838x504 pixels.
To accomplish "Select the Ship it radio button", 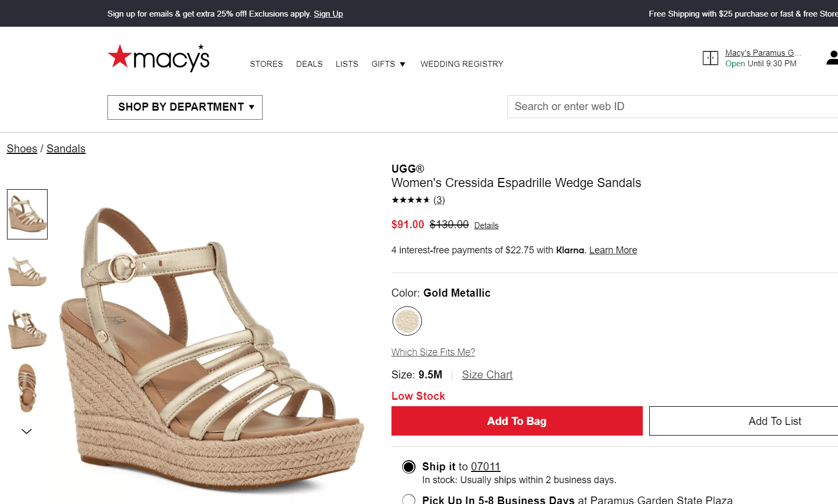I will pyautogui.click(x=409, y=467).
